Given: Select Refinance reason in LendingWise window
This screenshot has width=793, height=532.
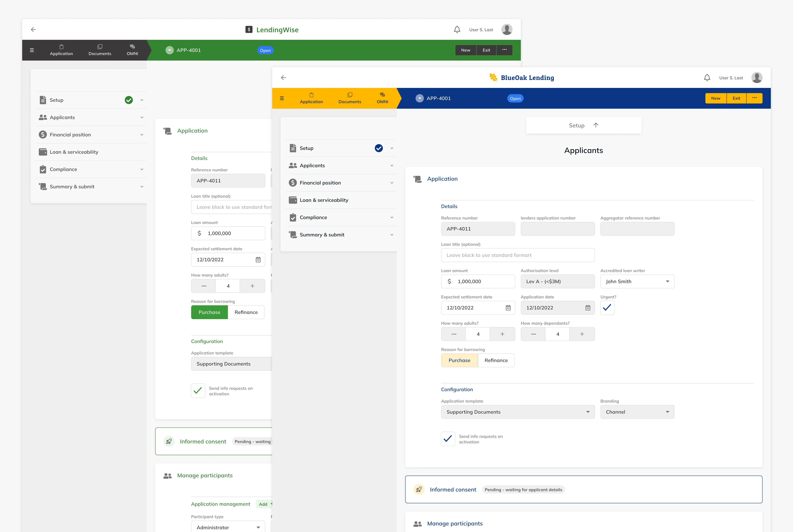Looking at the screenshot, I should click(246, 312).
